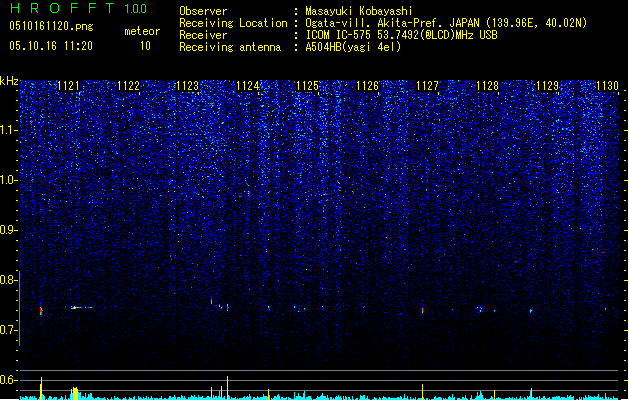Click the red meteor echo before 1121
Image resolution: width=629 pixels, height=400 pixels.
[41, 311]
